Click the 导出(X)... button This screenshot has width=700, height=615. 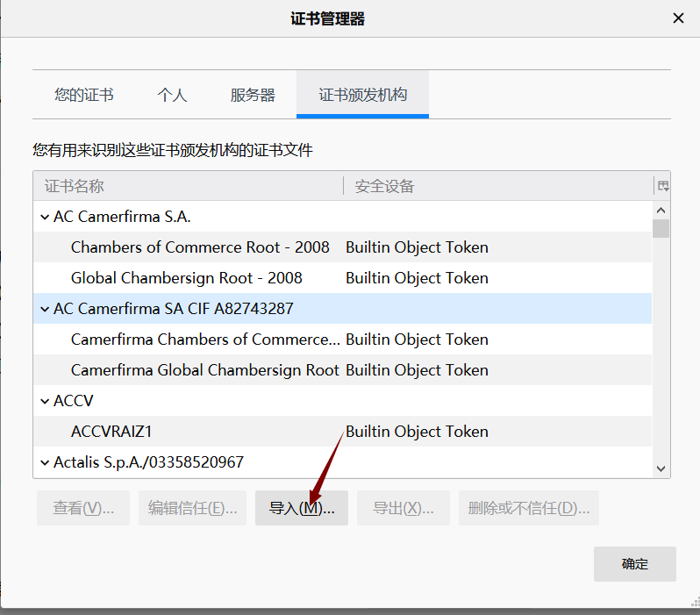point(404,508)
